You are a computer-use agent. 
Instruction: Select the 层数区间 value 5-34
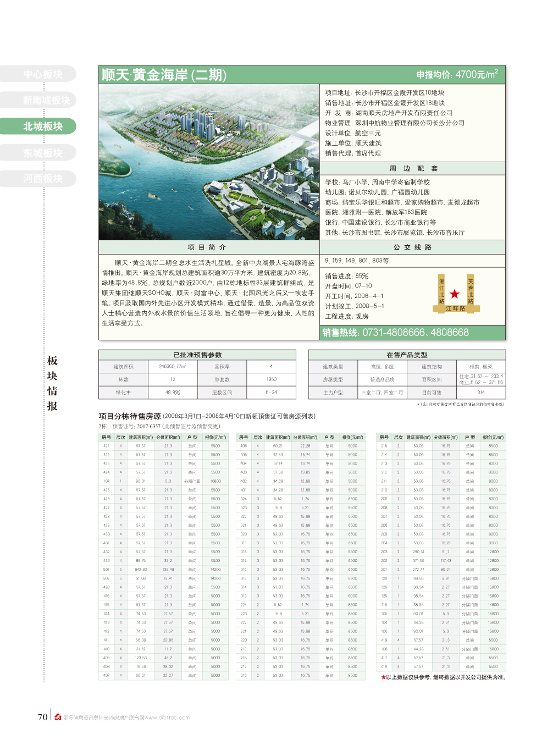point(272,393)
